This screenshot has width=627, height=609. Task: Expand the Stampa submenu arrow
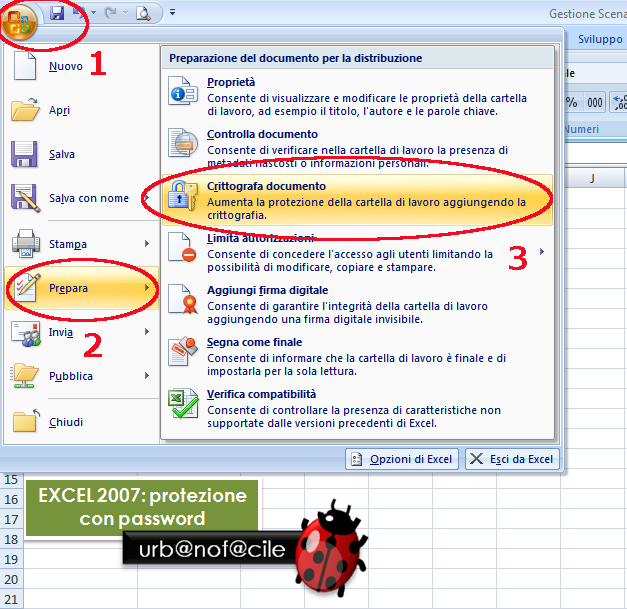point(147,244)
